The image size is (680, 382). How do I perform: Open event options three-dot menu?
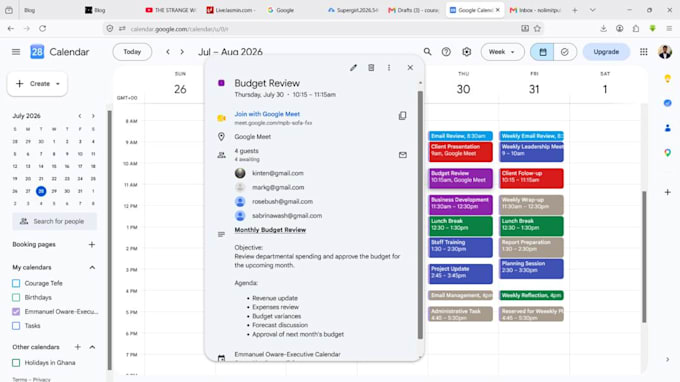(389, 68)
